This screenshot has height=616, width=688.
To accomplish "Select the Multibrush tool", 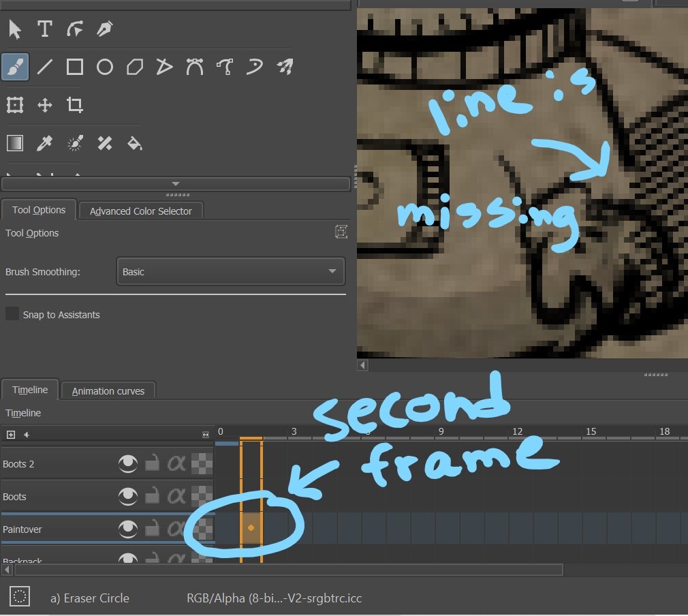I will point(285,67).
